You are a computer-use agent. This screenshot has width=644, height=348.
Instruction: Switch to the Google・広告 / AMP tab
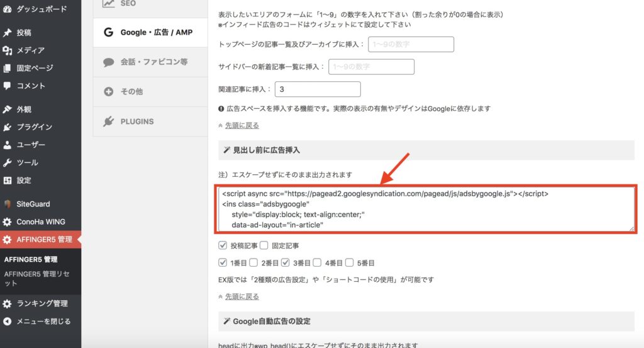tap(150, 33)
